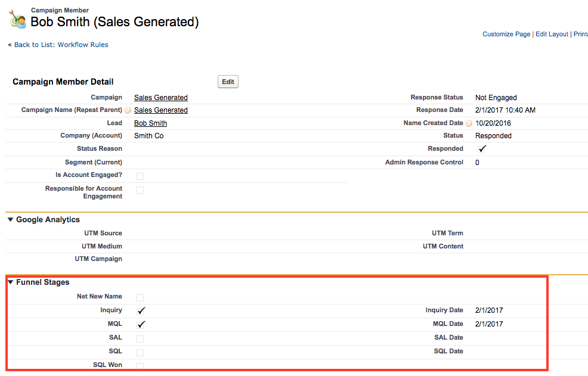Image resolution: width=588 pixels, height=376 pixels.
Task: Click the Smith Co company value
Action: click(149, 136)
